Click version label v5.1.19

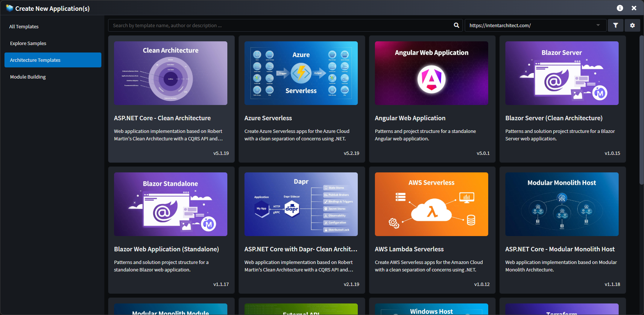click(221, 153)
